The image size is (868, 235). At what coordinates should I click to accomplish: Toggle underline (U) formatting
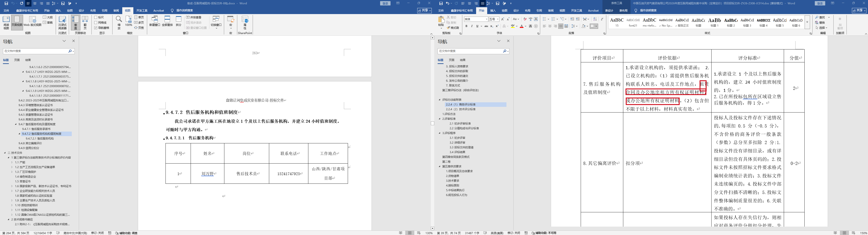(477, 26)
